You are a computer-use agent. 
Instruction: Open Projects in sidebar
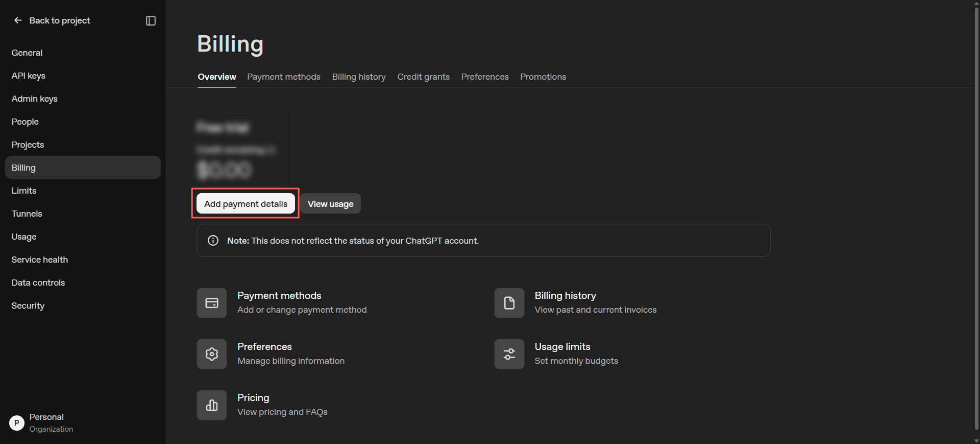tap(83, 145)
